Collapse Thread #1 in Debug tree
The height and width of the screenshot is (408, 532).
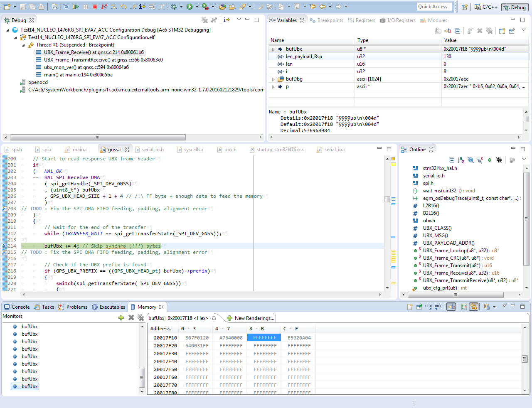pyautogui.click(x=23, y=45)
